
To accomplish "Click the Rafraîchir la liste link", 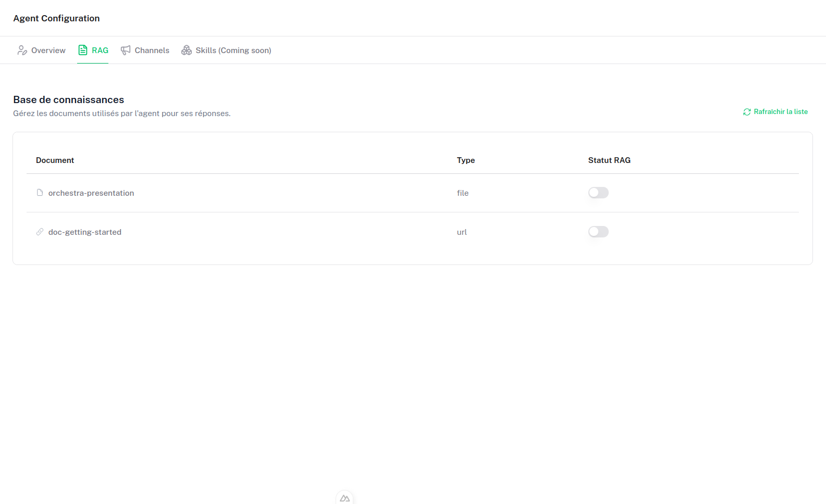I will [780, 112].
